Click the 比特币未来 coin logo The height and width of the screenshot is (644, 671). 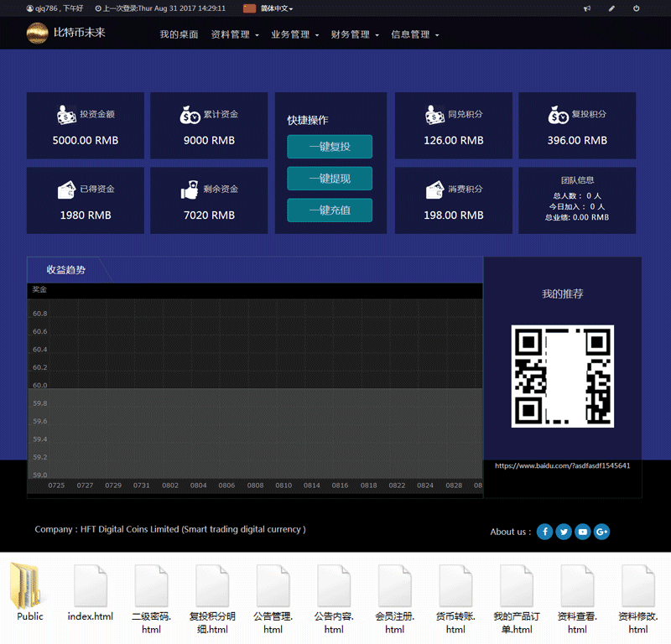coord(37,34)
